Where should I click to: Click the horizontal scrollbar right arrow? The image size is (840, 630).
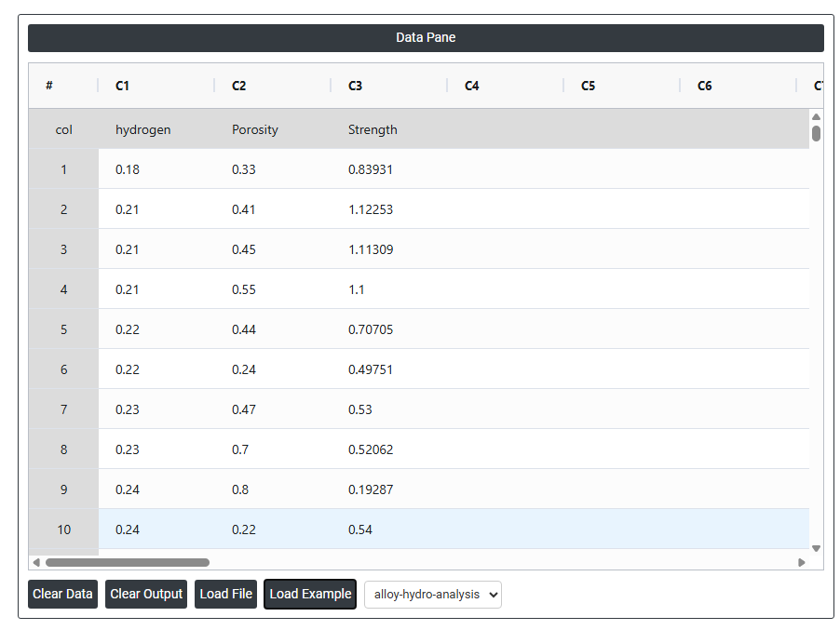coord(801,562)
